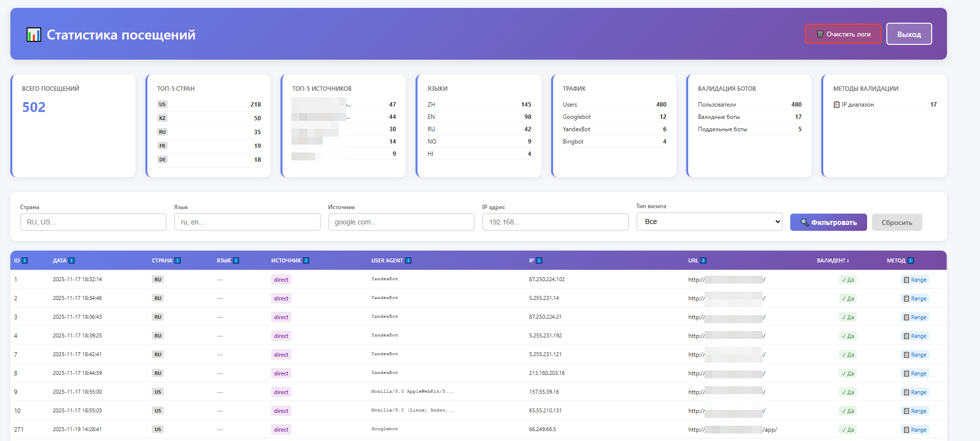
Task: Focus the Страна filter input field
Action: coord(93,222)
